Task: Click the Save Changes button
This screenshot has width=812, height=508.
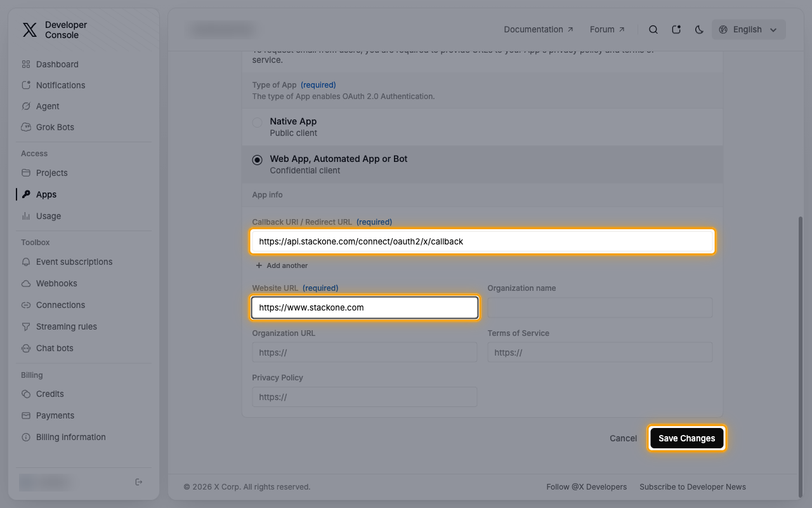Action: (x=686, y=438)
